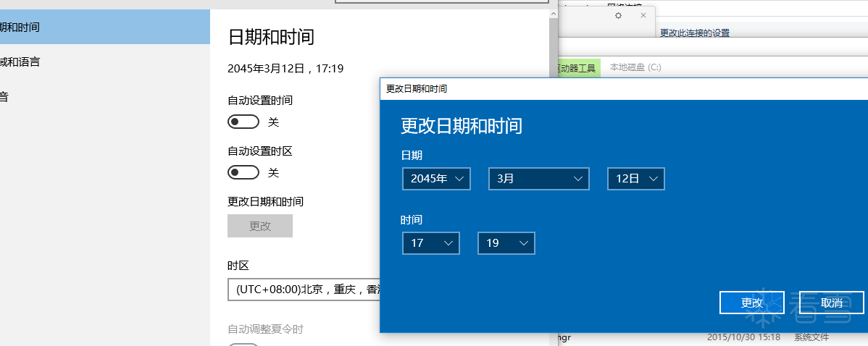Screen dimensions: 868x346
Task: Turn on the 自动设置时区 switch
Action: pos(243,172)
